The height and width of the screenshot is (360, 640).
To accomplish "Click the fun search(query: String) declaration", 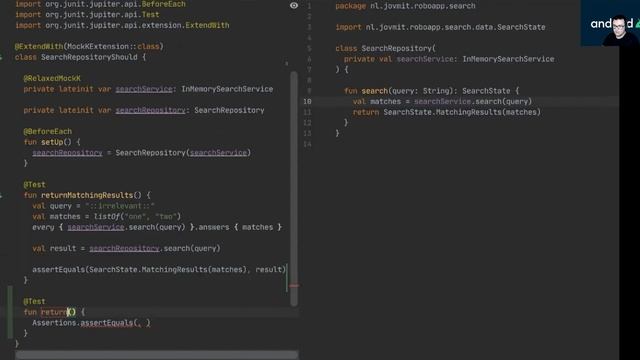I will (x=431, y=91).
